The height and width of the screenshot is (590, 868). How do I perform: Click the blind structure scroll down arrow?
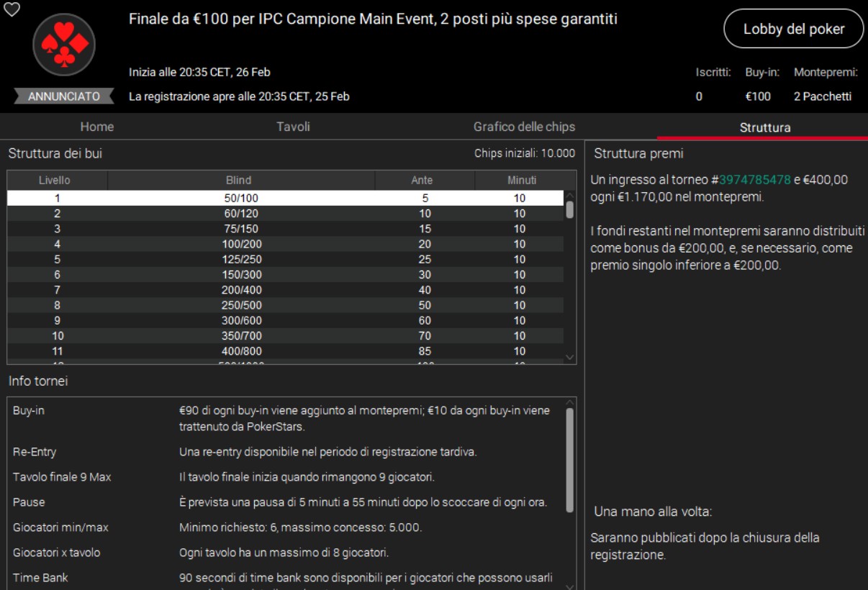pos(570,357)
